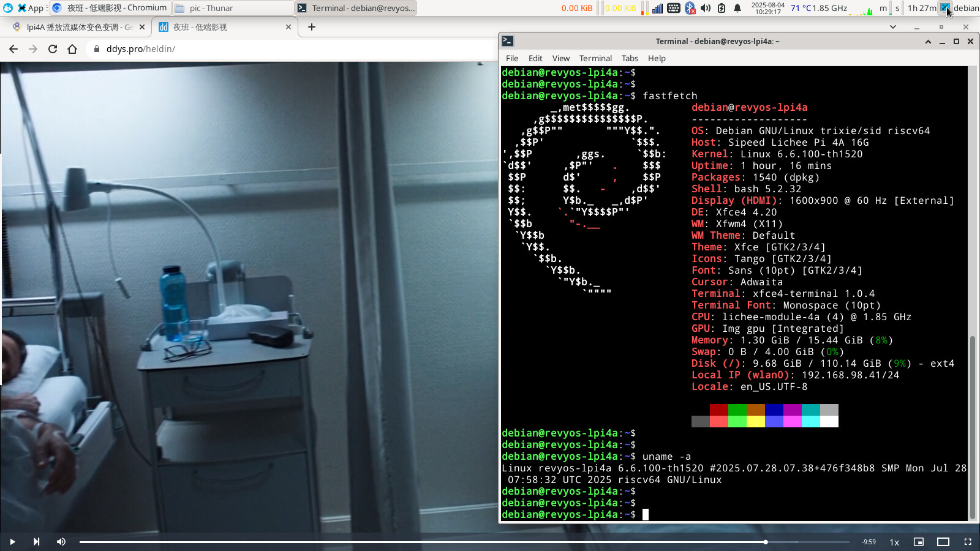Open a new Chromium tab
Image resolution: width=980 pixels, height=551 pixels.
(x=312, y=27)
